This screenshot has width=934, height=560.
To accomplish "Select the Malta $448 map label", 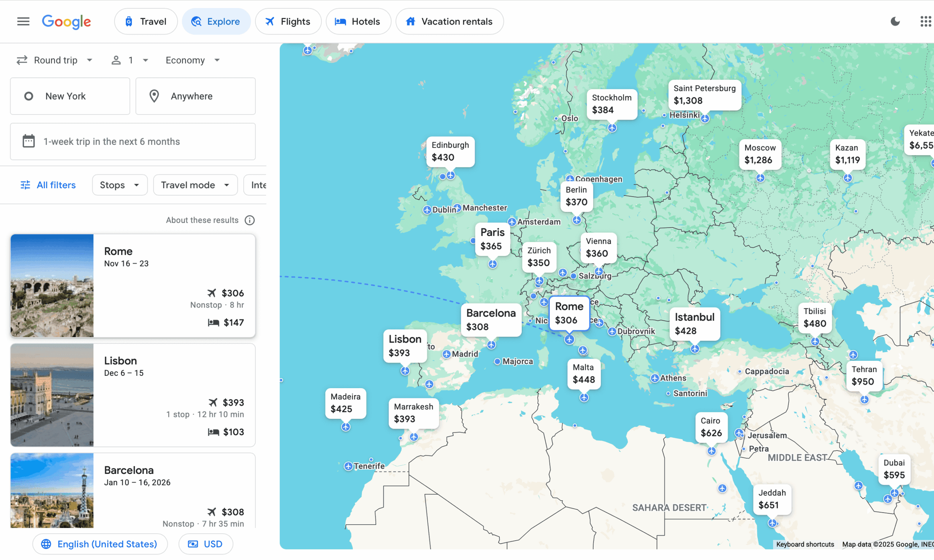I will (583, 374).
